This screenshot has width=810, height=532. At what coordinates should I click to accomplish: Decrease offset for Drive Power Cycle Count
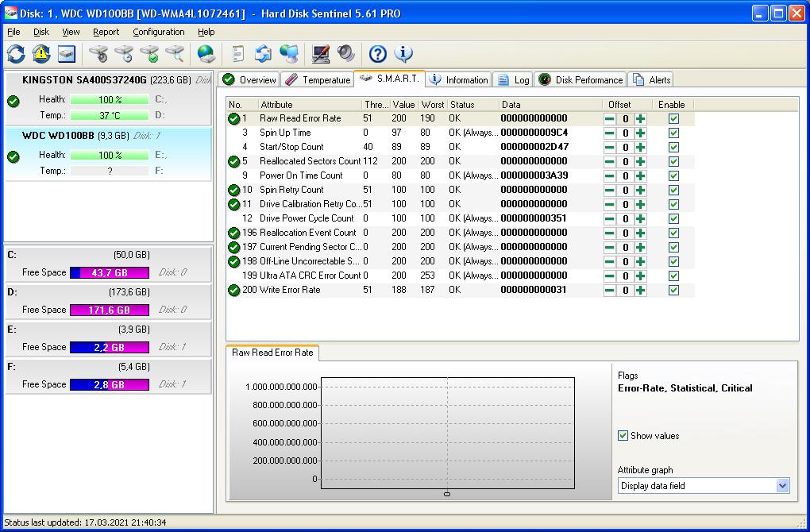point(610,219)
